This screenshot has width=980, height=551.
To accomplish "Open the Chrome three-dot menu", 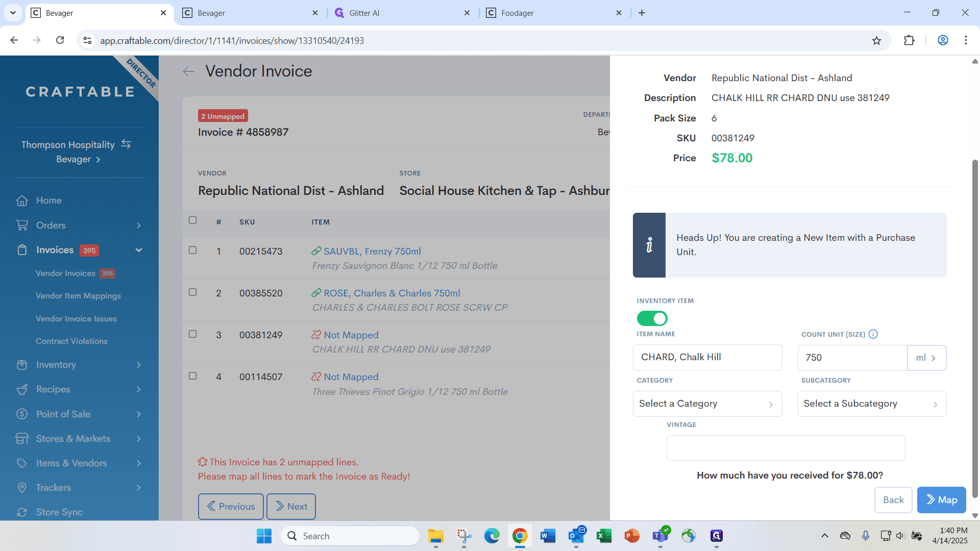I will (x=966, y=40).
